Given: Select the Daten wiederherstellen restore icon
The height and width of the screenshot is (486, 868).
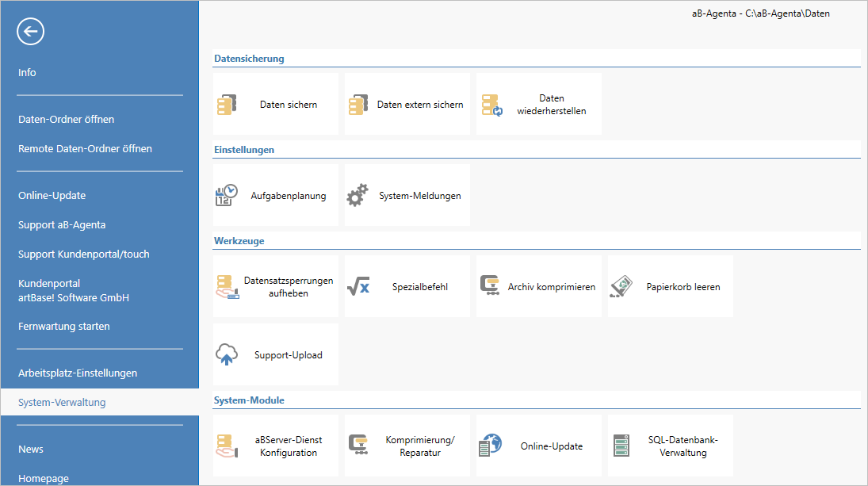Looking at the screenshot, I should [491, 105].
